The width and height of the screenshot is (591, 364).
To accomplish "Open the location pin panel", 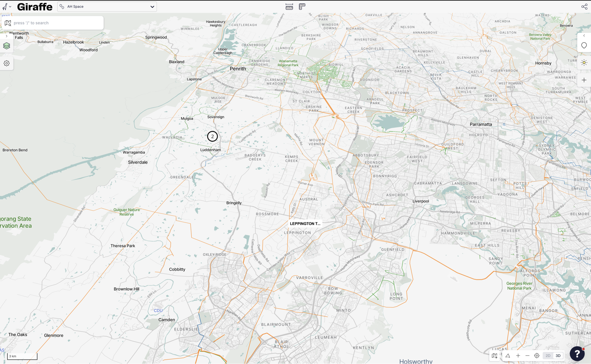I will tap(584, 45).
